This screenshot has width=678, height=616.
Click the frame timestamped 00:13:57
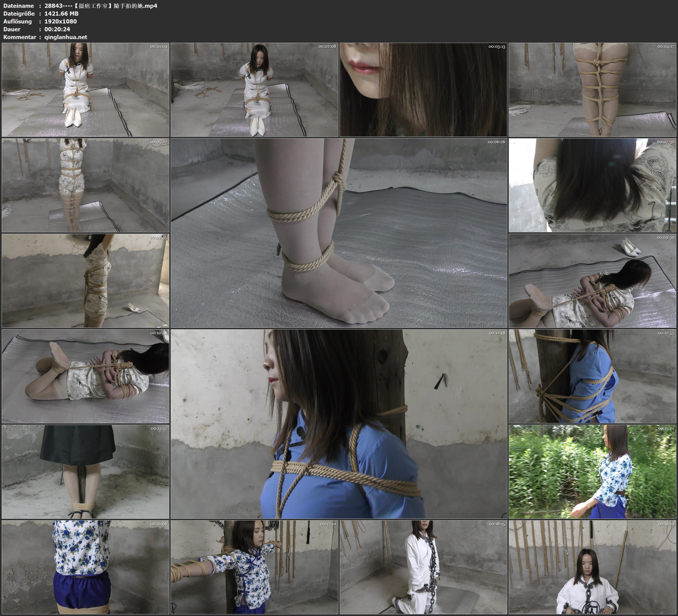point(85,472)
